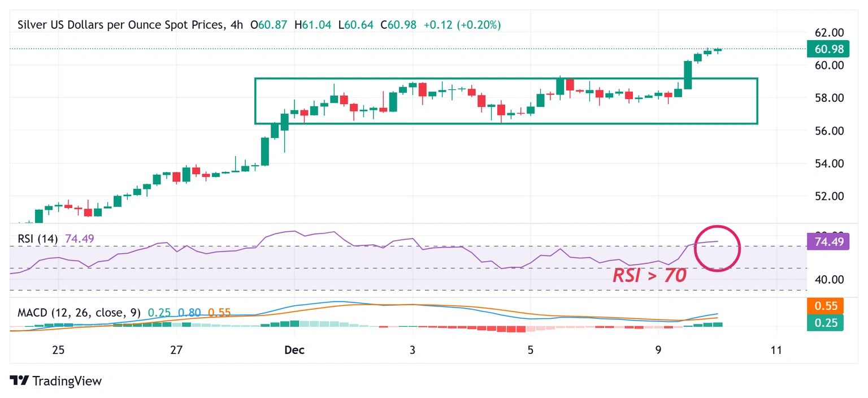Click the Silver US Dollars per Ounce title

tap(120, 25)
